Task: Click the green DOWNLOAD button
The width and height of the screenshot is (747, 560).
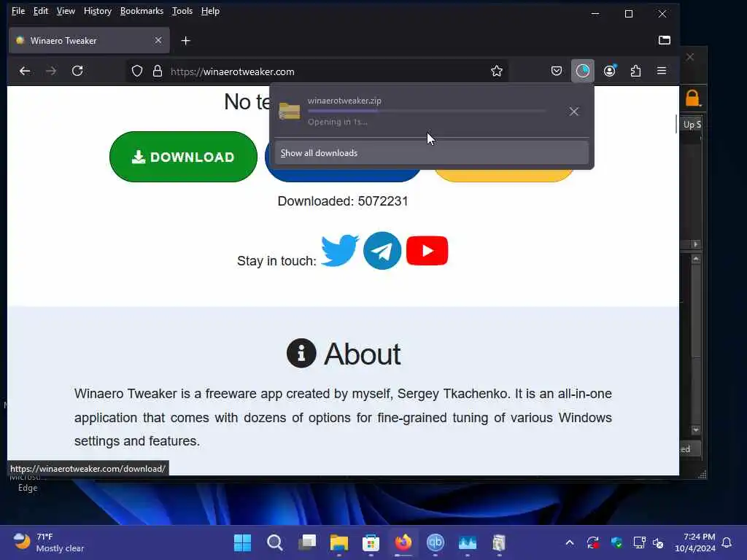Action: (183, 157)
